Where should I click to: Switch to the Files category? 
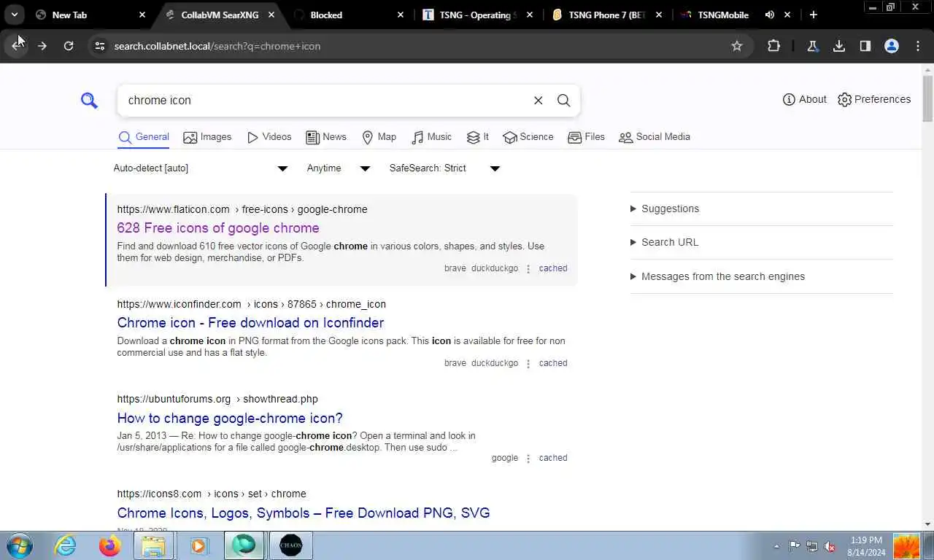586,137
